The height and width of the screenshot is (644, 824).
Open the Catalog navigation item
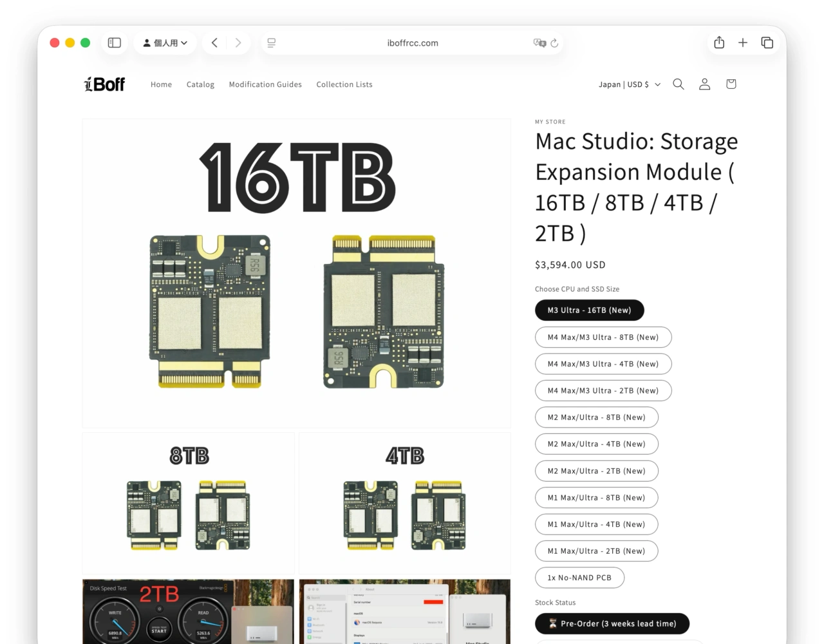coord(200,84)
